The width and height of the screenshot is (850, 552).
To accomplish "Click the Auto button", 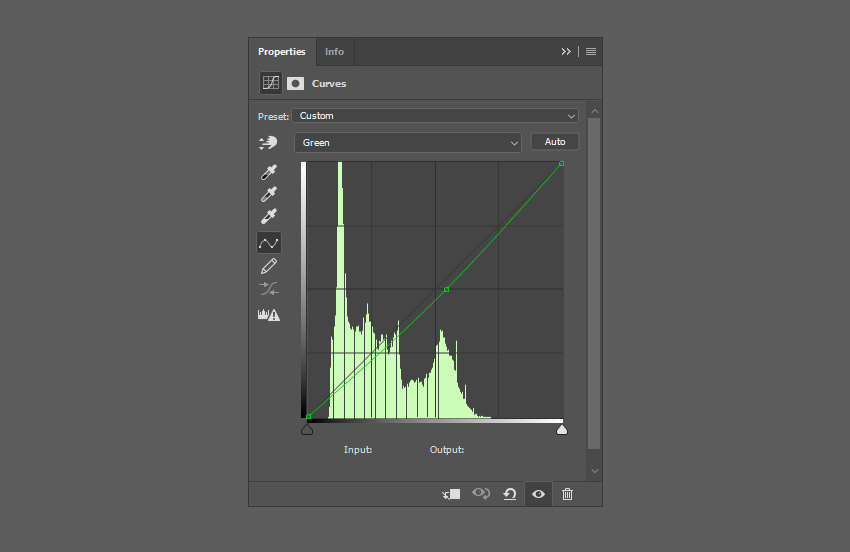I will click(555, 142).
